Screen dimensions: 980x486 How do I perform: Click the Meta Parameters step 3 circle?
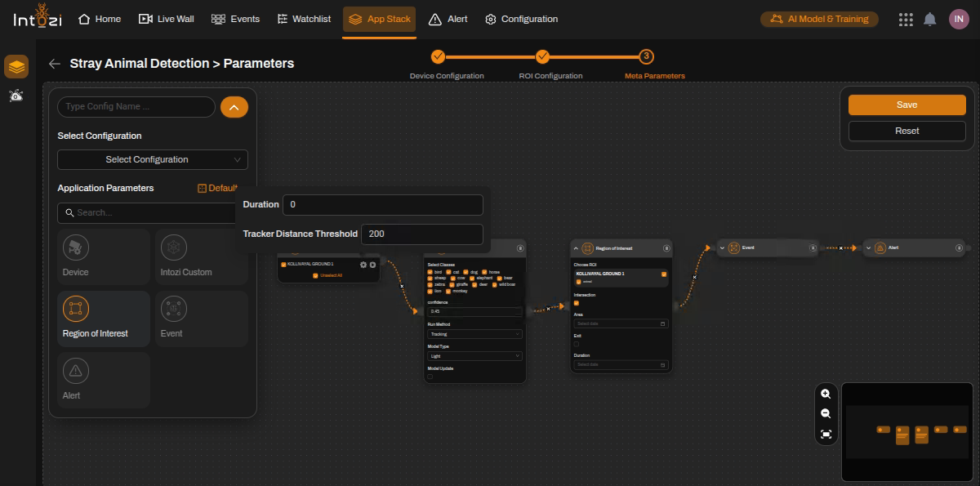[x=647, y=56]
